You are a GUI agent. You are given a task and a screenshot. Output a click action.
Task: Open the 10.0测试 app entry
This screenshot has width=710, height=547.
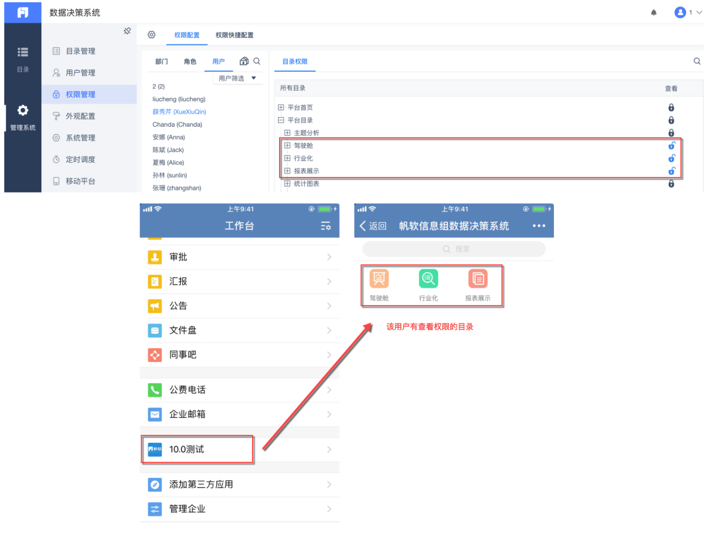240,449
